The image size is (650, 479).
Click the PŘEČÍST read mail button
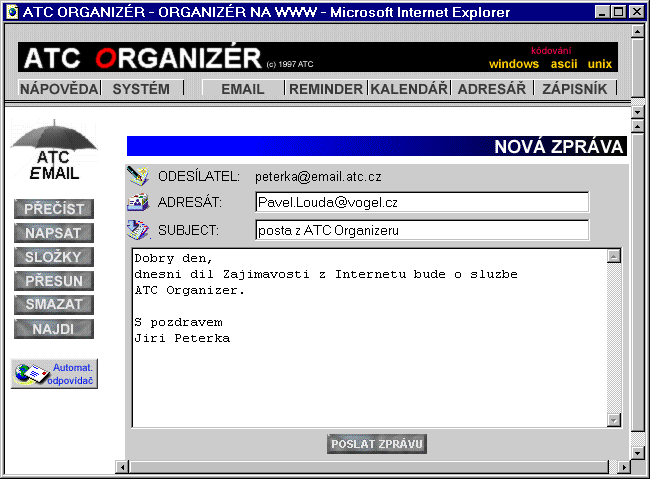[x=54, y=209]
